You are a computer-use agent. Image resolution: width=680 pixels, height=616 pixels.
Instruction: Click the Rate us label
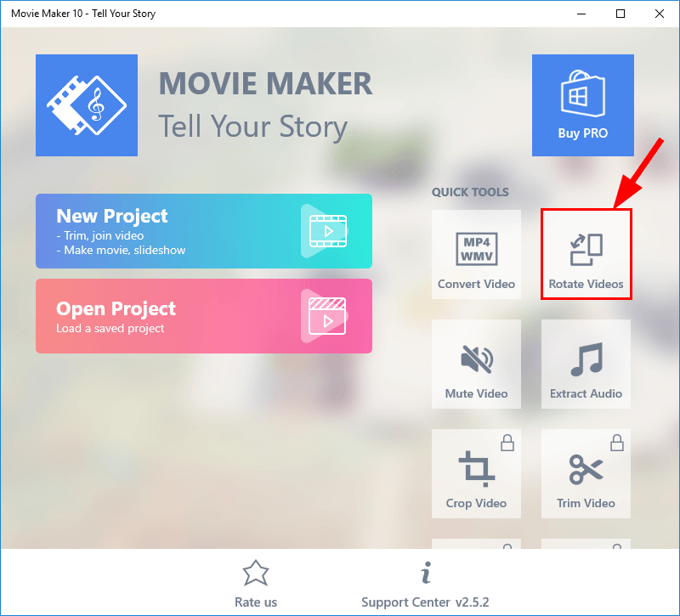256,602
